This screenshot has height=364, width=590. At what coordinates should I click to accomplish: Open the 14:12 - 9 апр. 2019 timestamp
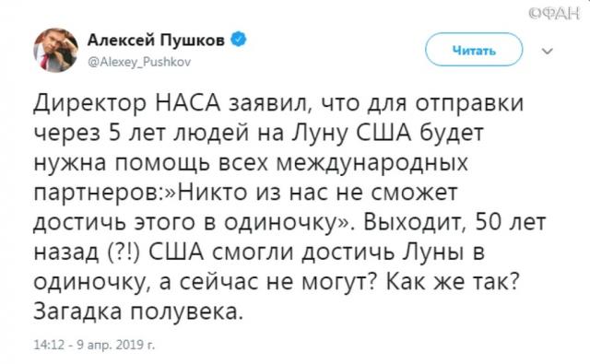[94, 345]
